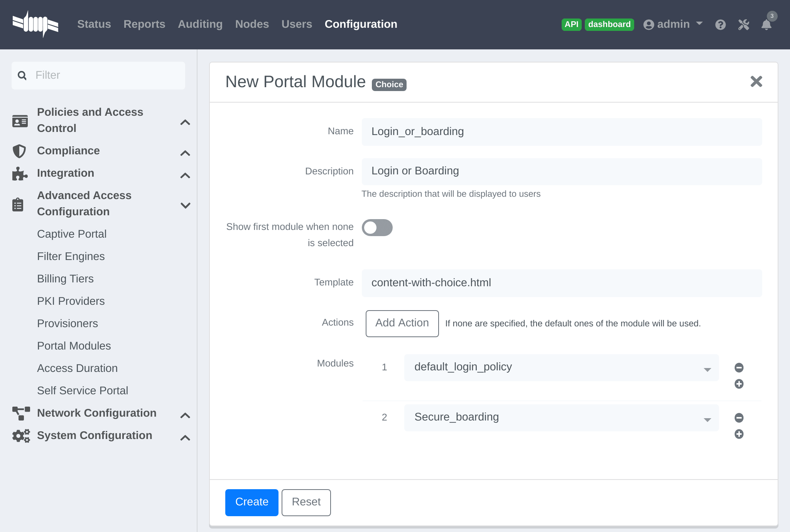790x532 pixels.
Task: Open the tools wrench icon
Action: (743, 25)
